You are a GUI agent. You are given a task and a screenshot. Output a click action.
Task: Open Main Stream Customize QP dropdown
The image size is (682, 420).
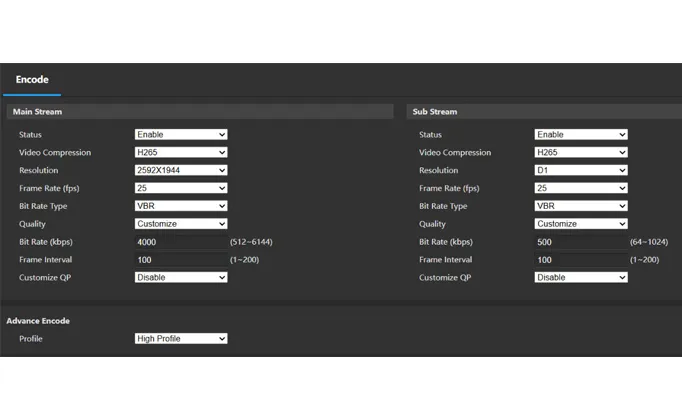181,277
